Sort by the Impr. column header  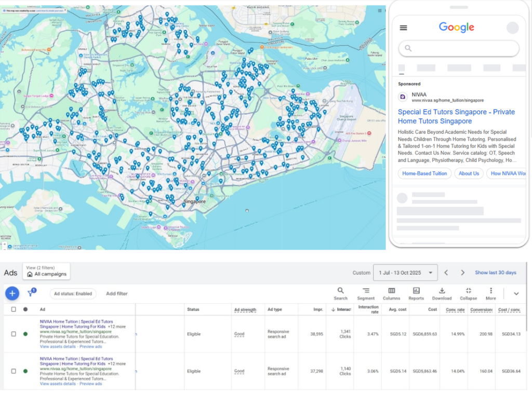coord(317,309)
